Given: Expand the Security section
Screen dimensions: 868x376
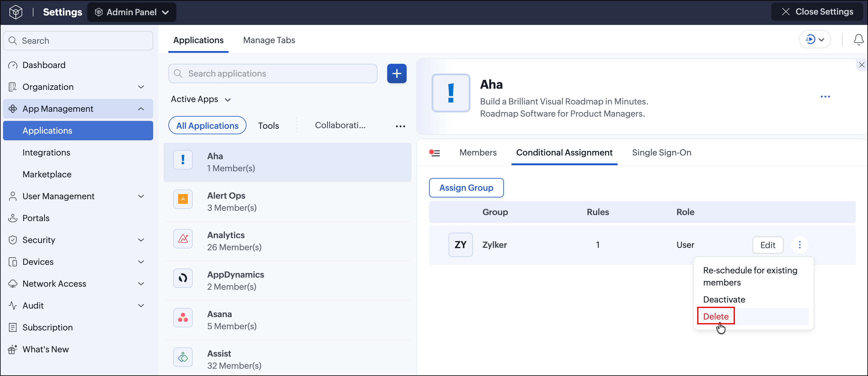Looking at the screenshot, I should [x=78, y=240].
